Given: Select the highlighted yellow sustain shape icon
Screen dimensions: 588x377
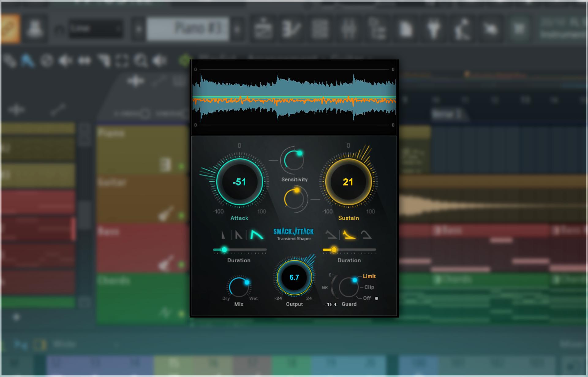Looking at the screenshot, I should click(x=349, y=234).
